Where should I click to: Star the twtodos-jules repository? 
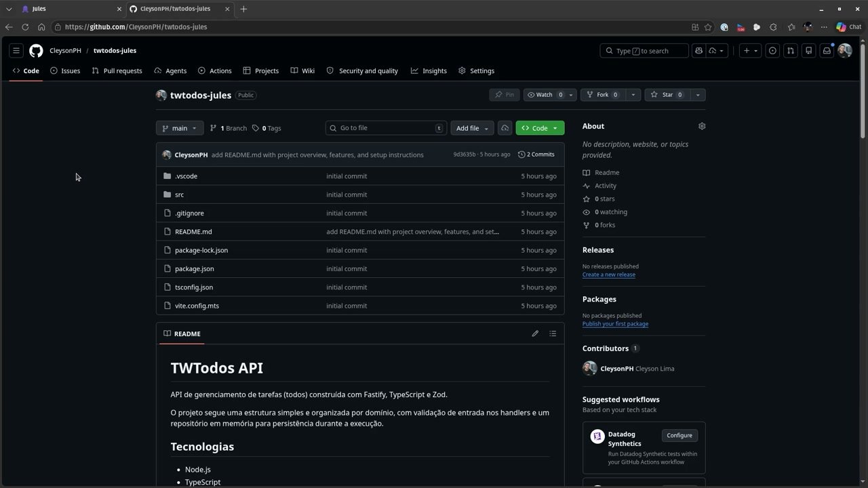tap(667, 95)
